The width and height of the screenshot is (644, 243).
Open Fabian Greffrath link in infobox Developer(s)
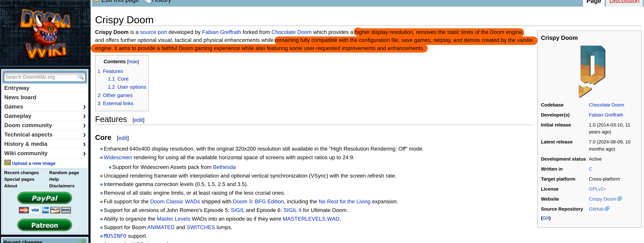[606, 115]
